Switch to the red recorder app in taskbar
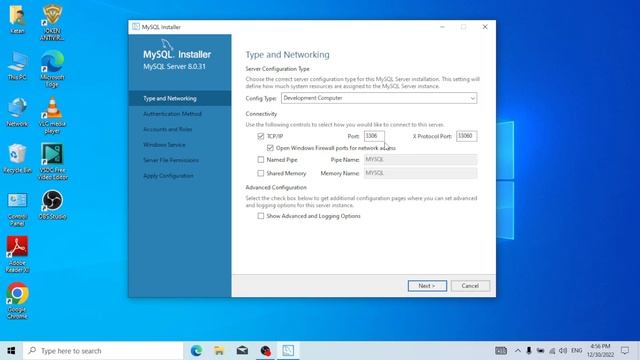 pos(265,351)
